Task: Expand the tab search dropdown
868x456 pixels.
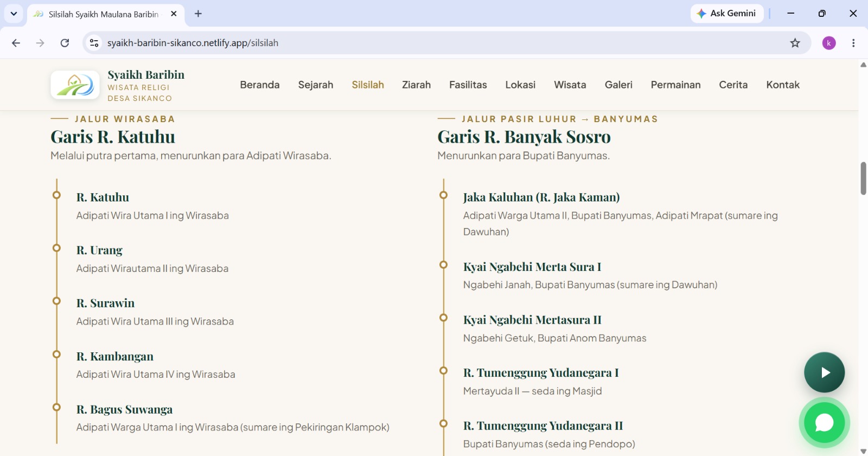Action: click(x=14, y=14)
